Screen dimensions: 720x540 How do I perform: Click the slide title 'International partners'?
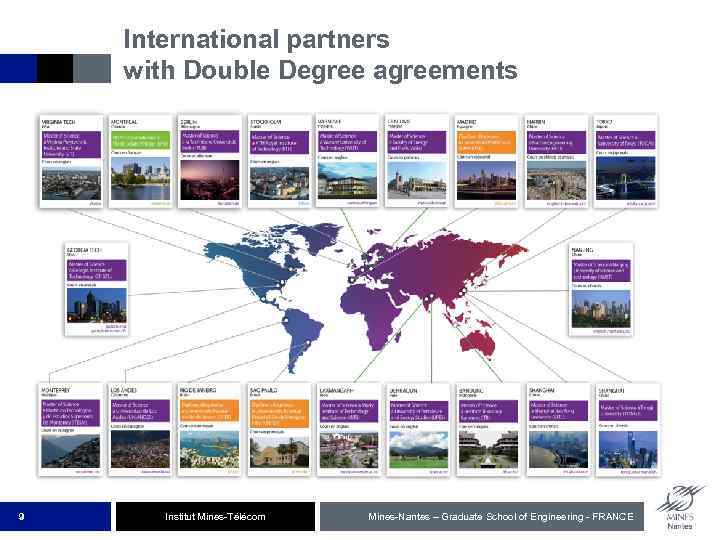(257, 39)
